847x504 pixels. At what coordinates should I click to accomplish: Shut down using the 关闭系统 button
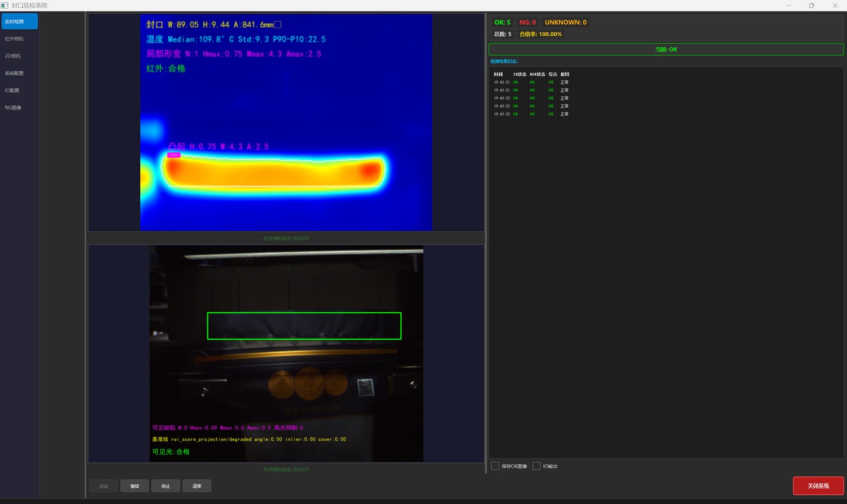point(819,486)
